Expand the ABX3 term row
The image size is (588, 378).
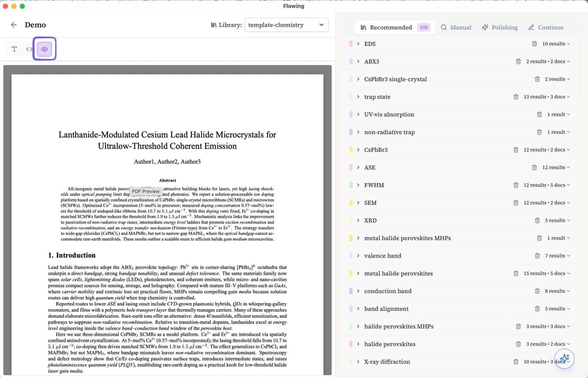coord(358,61)
